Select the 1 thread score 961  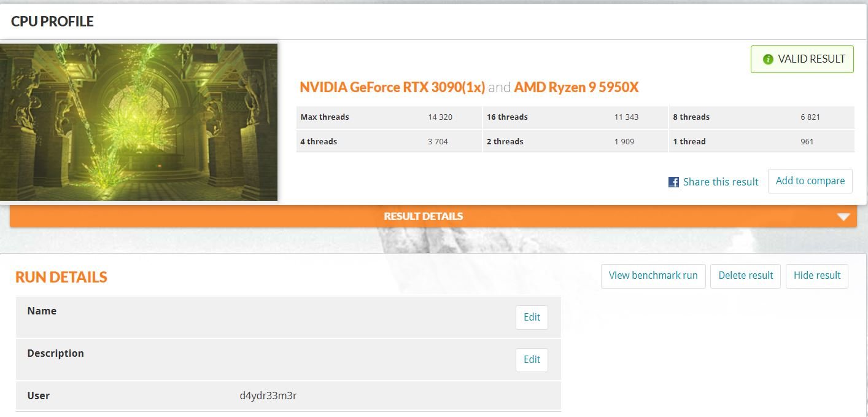pos(807,142)
